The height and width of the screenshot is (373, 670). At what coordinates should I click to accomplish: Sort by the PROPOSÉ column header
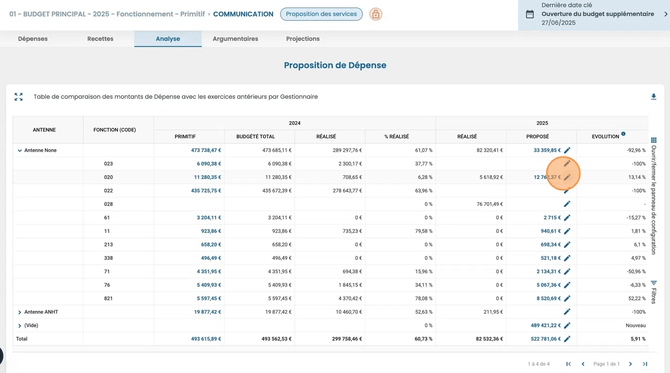click(538, 137)
